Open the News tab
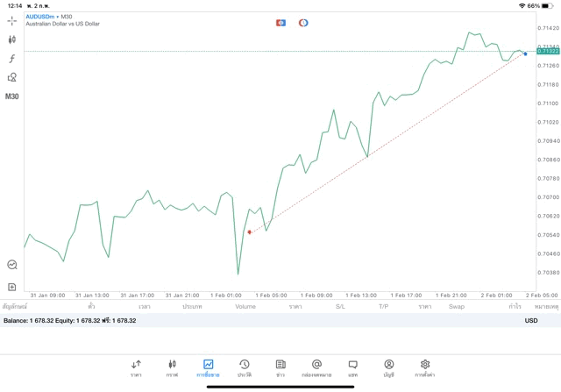 280,367
